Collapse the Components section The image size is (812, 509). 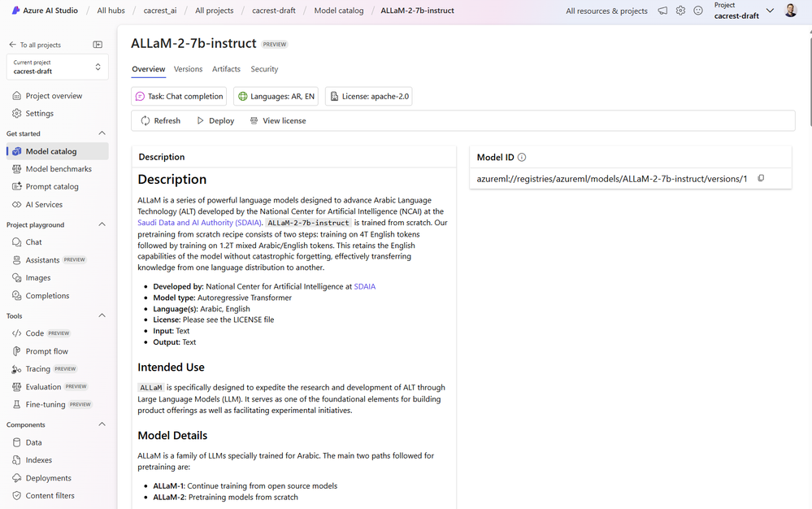102,424
